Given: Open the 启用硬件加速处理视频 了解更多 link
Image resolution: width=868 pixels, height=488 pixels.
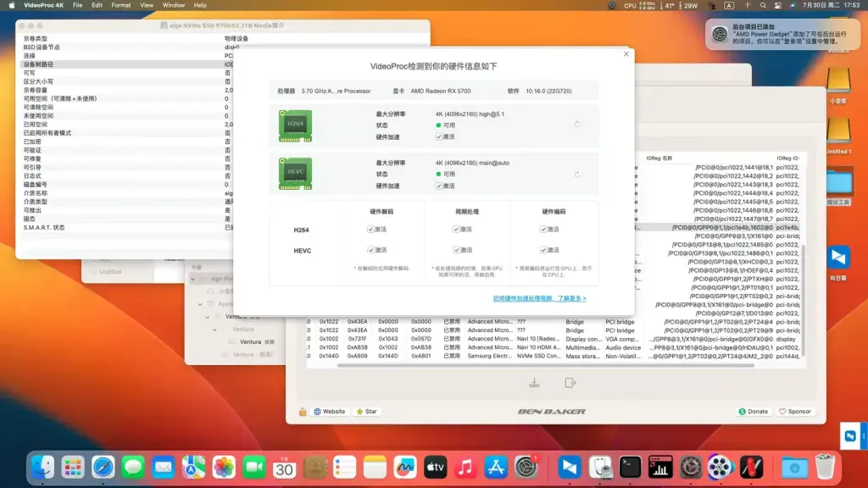Looking at the screenshot, I should click(x=539, y=298).
